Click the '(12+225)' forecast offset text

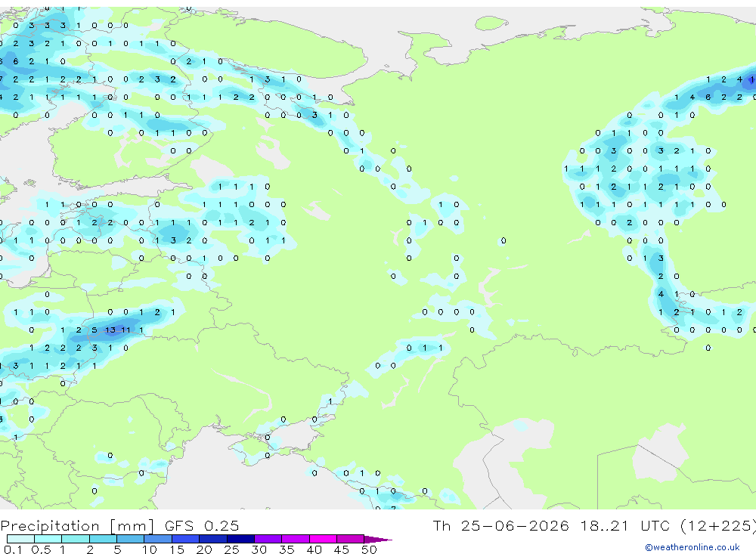718,526
